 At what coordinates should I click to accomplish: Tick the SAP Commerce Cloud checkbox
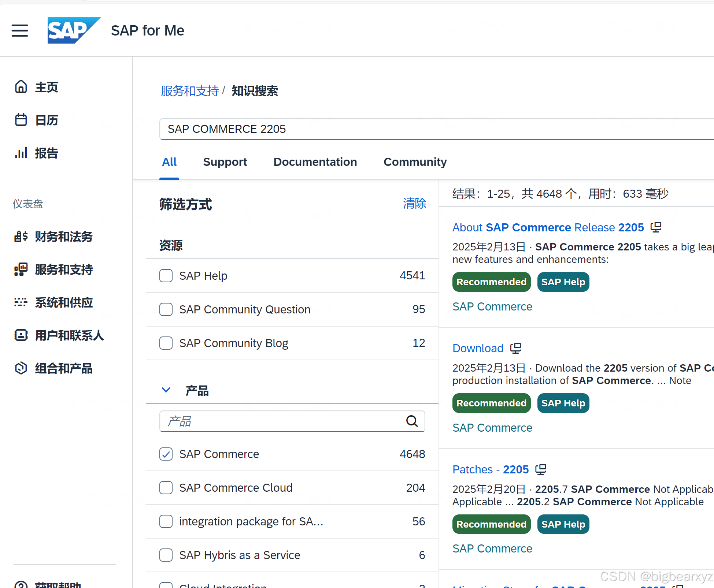(166, 488)
